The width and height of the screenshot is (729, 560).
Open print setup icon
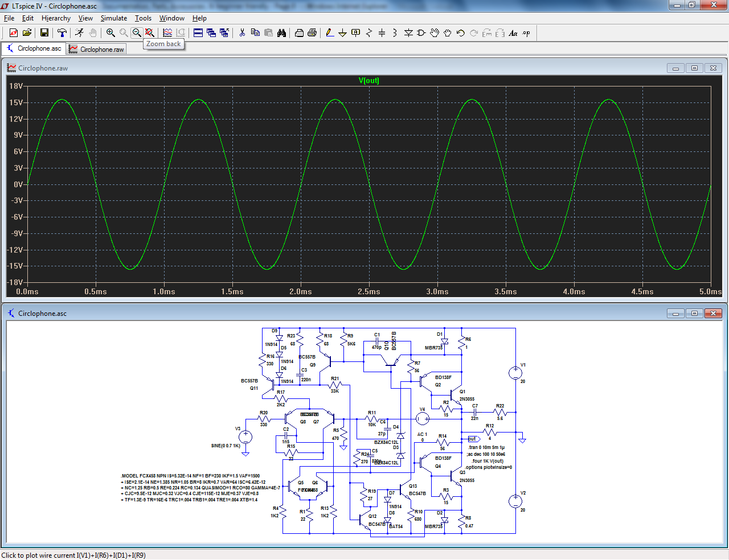[299, 33]
